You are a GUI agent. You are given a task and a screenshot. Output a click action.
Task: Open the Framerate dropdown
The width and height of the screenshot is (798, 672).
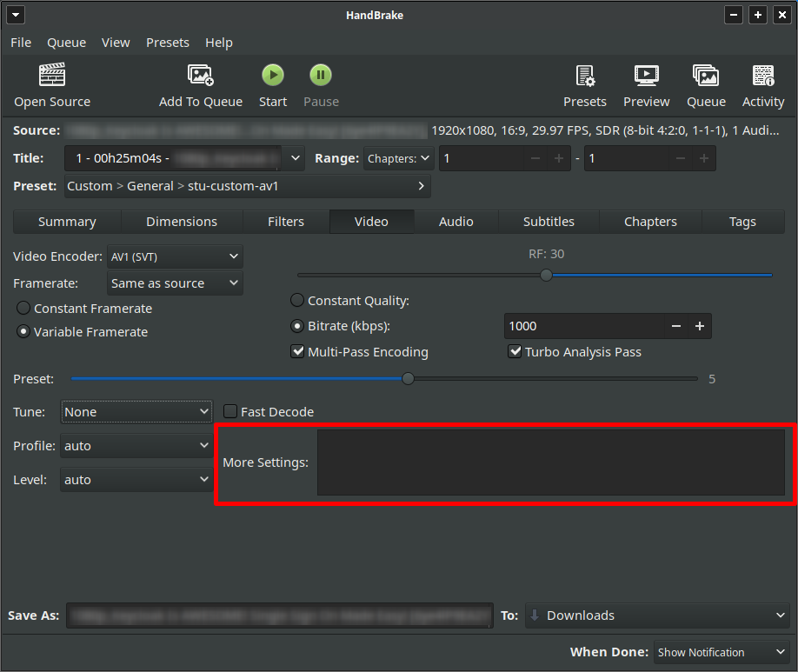coord(174,283)
